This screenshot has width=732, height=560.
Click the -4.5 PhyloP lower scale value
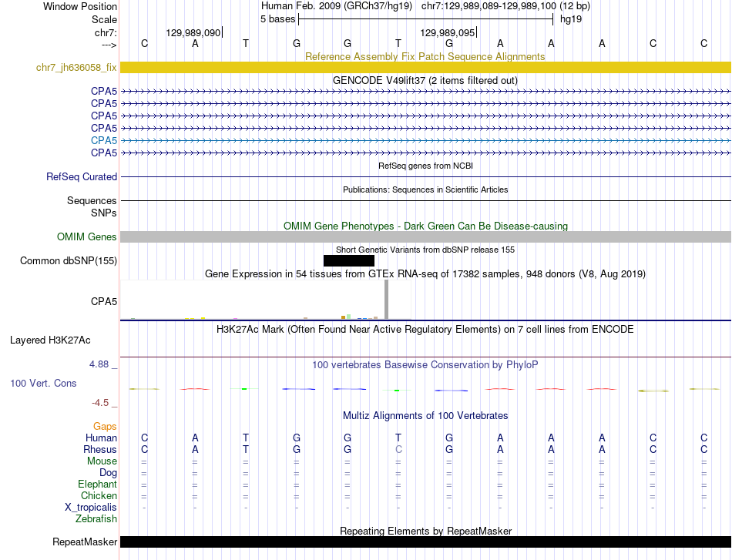pos(100,402)
